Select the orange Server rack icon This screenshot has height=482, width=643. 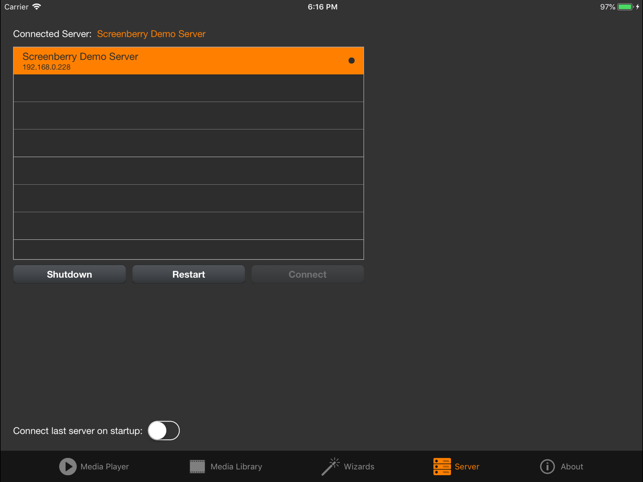point(442,466)
